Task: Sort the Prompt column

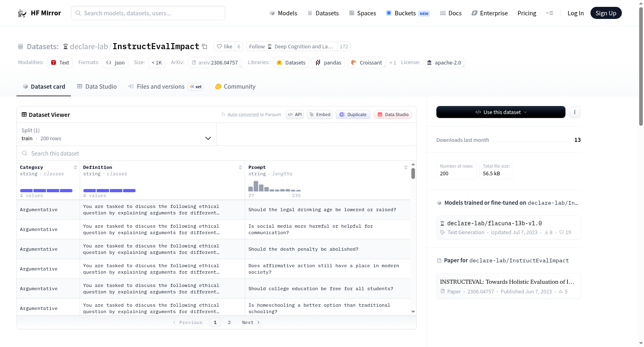Action: click(x=406, y=167)
